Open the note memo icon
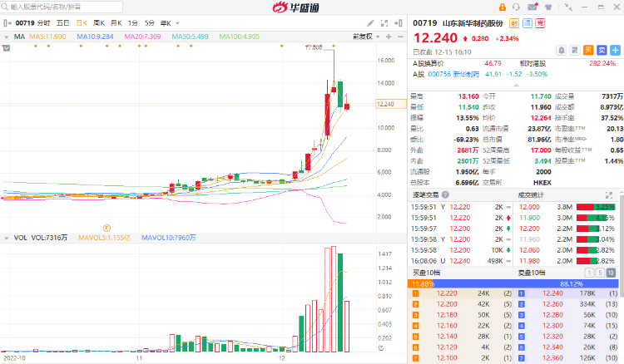Viewport: 624px width, 364px height. (575, 51)
